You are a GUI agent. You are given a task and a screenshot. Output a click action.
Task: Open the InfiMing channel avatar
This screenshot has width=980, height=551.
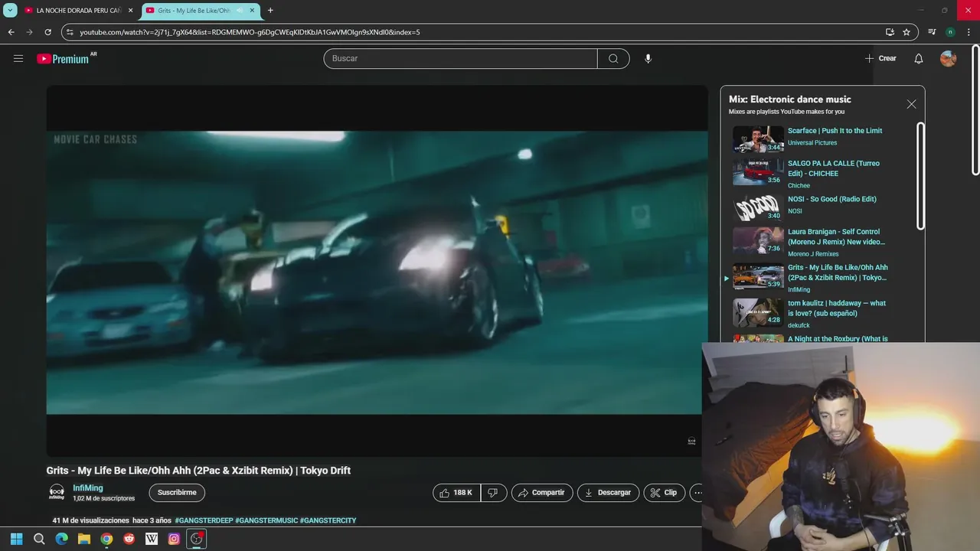point(57,492)
